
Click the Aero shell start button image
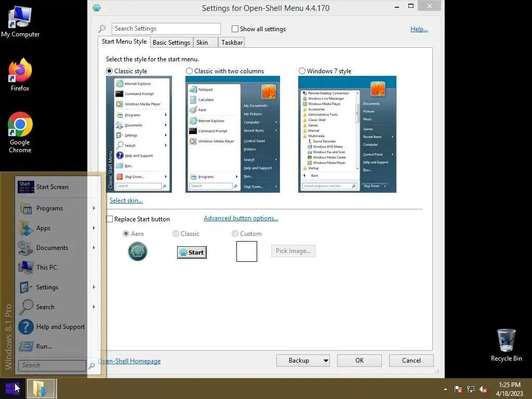pyautogui.click(x=137, y=251)
